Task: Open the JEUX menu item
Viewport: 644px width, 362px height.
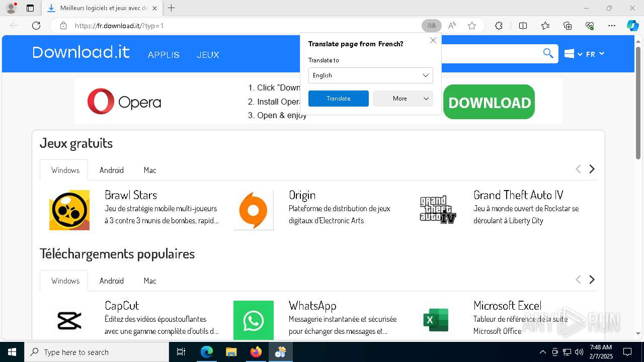Action: click(208, 55)
